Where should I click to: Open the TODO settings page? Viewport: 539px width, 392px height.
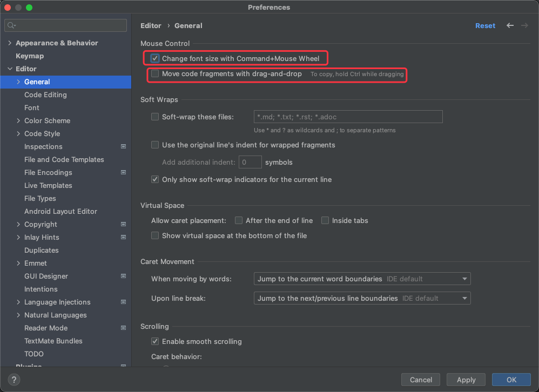(x=33, y=354)
